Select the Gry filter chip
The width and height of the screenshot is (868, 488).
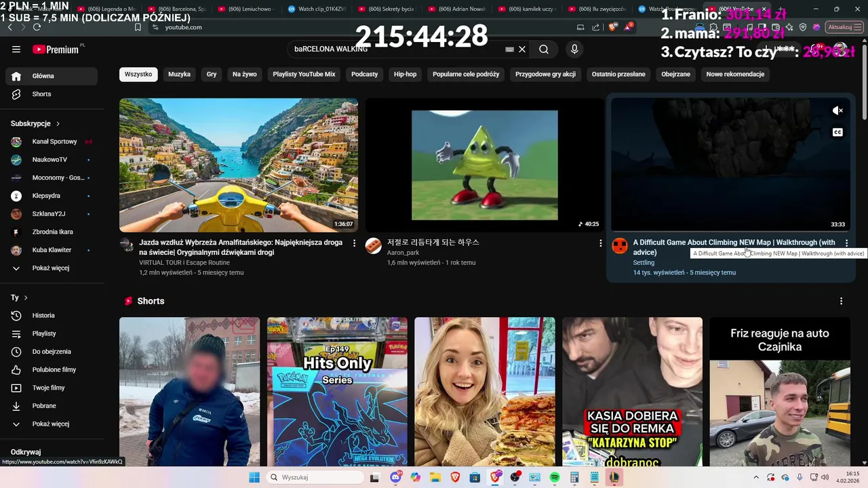click(x=212, y=75)
